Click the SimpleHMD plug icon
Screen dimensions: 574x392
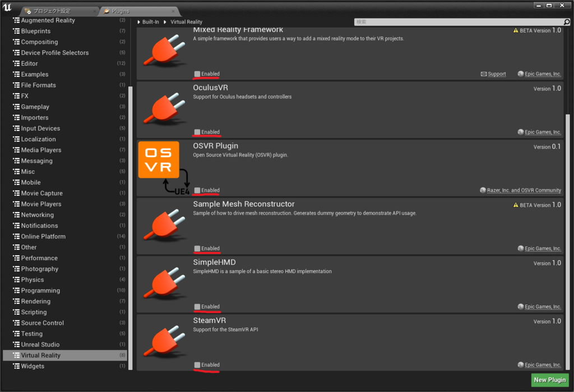click(x=165, y=283)
